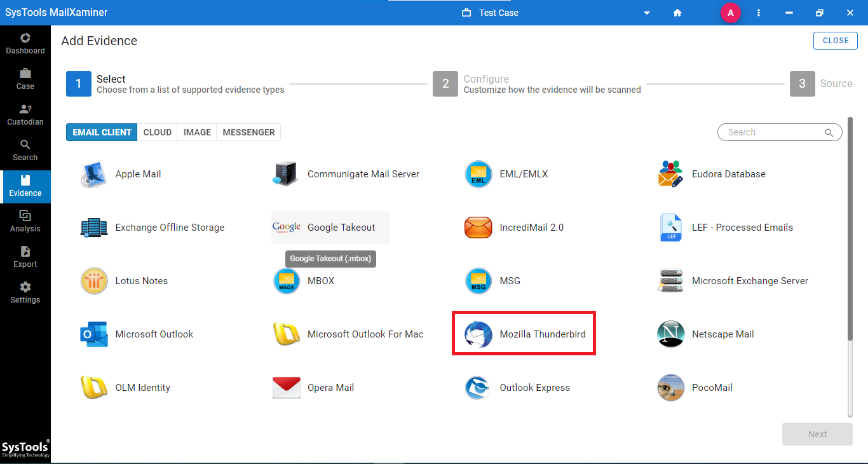
Task: Click the Communigate Mail Server label
Action: pyautogui.click(x=363, y=174)
